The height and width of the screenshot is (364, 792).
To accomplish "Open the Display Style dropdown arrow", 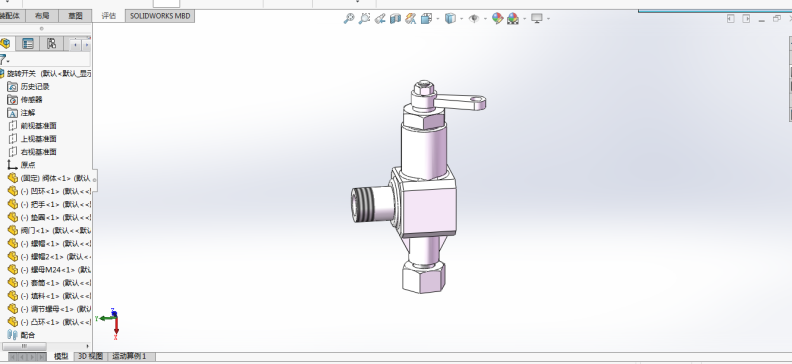I will click(x=461, y=19).
